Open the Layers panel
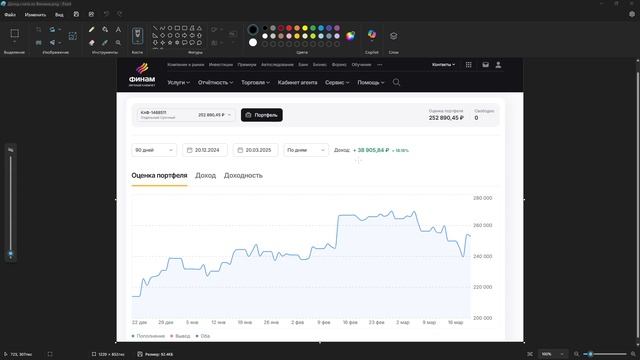Image resolution: width=640 pixels, height=360 pixels. point(393,36)
